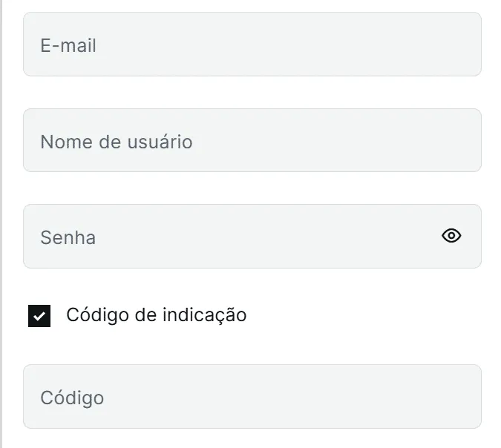This screenshot has height=448, width=501.
Task: Click the eye icon in the Senha field
Action: (451, 236)
